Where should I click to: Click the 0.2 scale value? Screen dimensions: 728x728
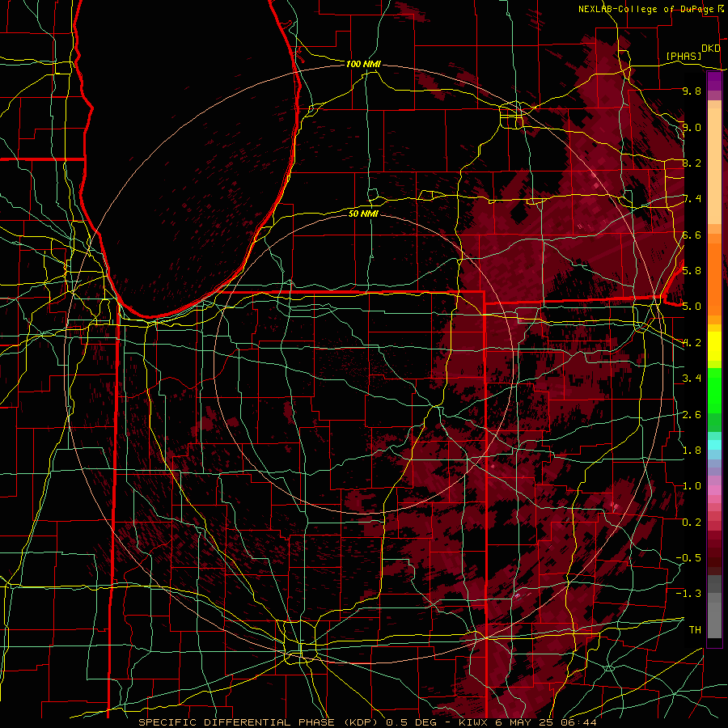tap(692, 523)
